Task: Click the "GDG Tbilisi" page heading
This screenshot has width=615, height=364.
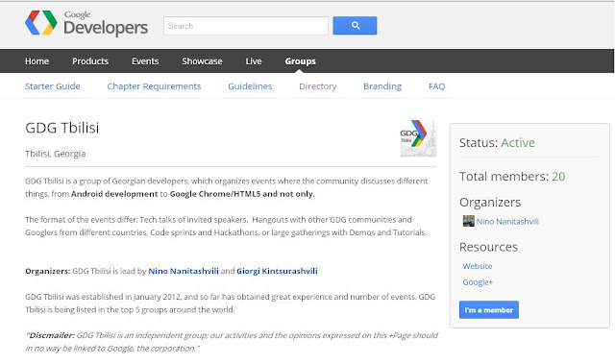Action: tap(61, 128)
